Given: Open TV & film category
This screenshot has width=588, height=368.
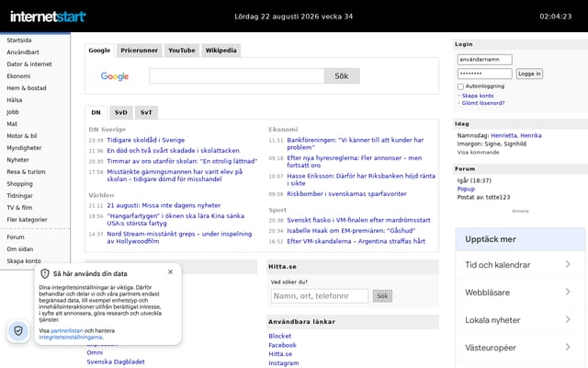Looking at the screenshot, I should 19,208.
